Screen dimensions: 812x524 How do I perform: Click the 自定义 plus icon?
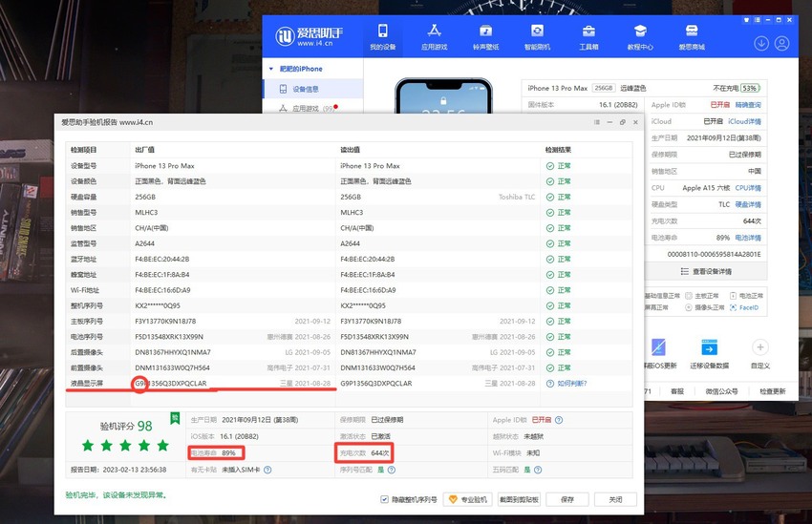pos(760,347)
